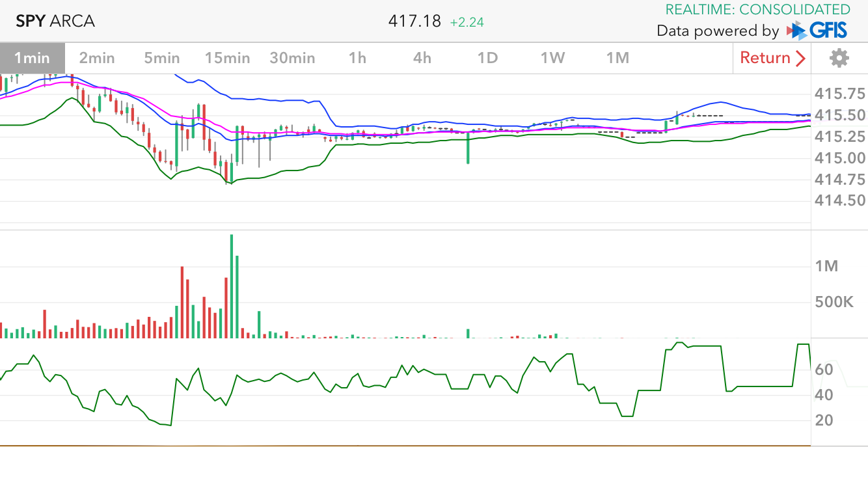The height and width of the screenshot is (488, 868).
Task: Click the 417.18 last price
Action: [414, 21]
